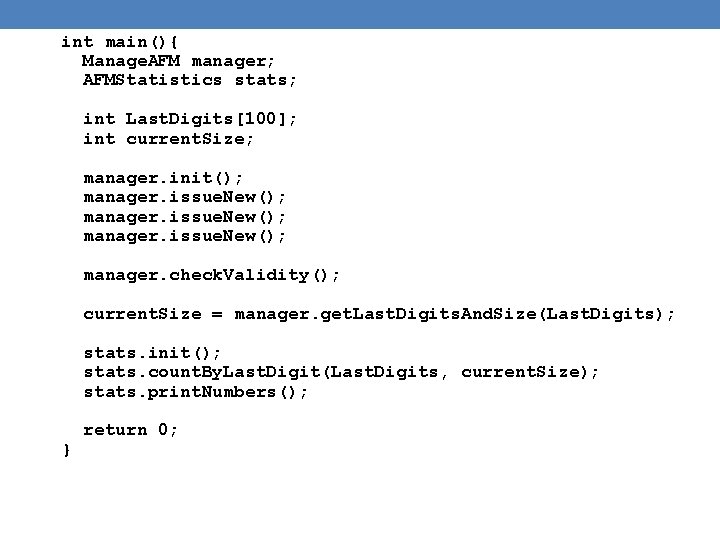The image size is (720, 540).
Task: Click the 'int main(){' line
Action: point(119,42)
